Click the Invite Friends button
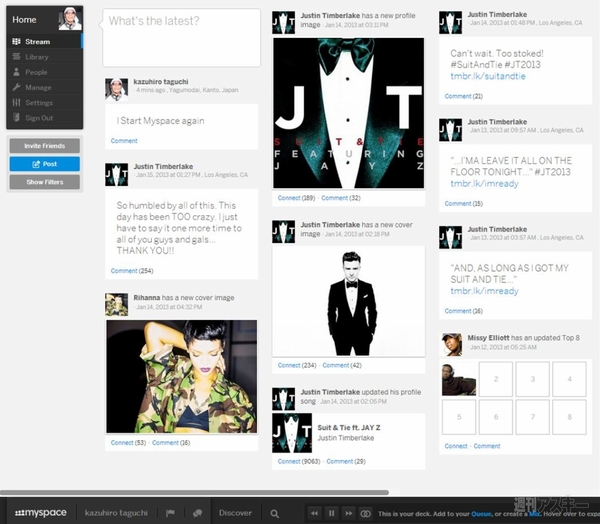600x524 pixels. click(x=45, y=146)
